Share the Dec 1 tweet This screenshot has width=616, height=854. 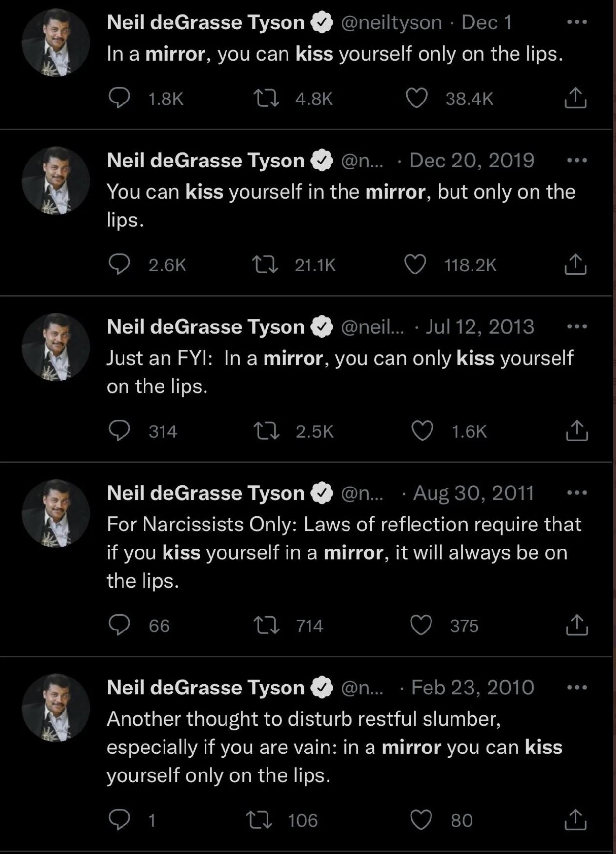575,98
